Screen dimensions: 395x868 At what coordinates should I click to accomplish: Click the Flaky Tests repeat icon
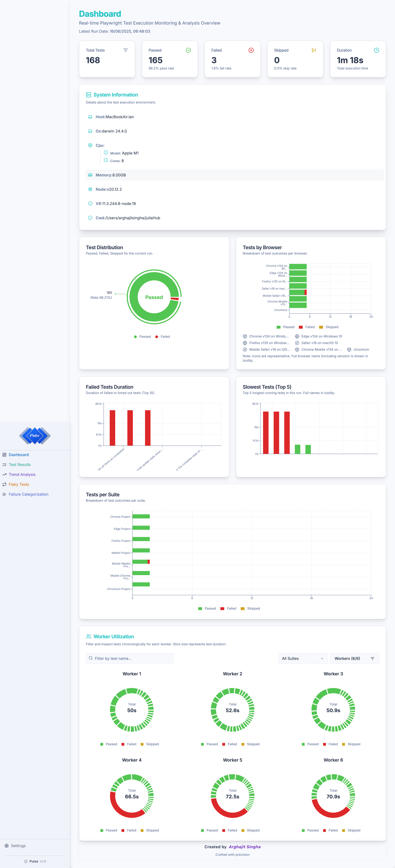[x=4, y=484]
